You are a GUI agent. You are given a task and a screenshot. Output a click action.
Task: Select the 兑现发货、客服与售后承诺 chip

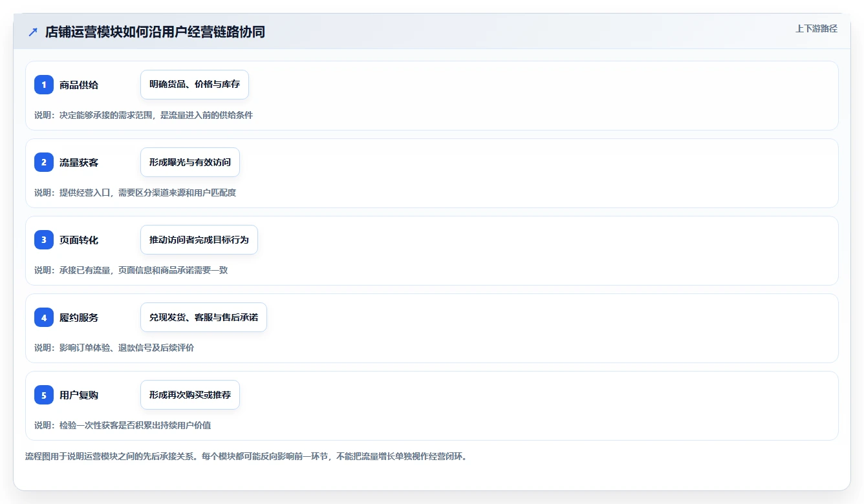point(204,317)
